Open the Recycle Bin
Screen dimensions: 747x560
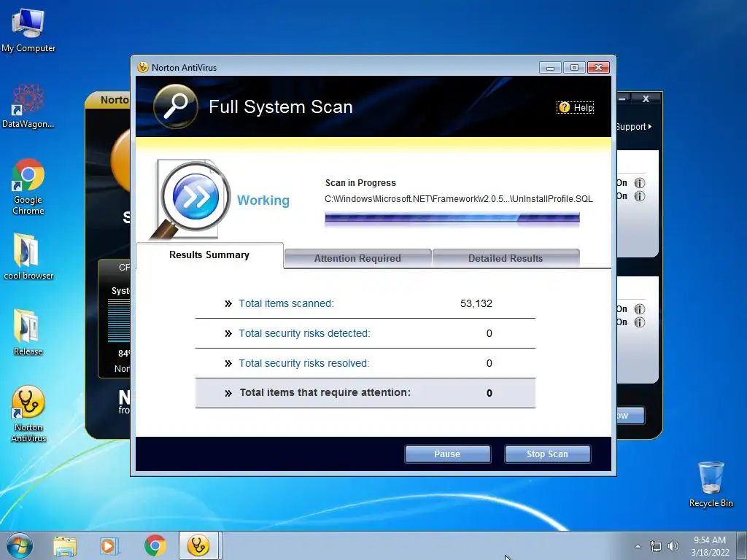click(x=711, y=484)
